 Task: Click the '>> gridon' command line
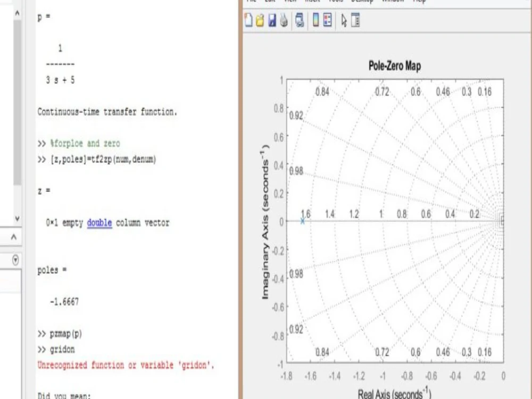tap(56, 350)
